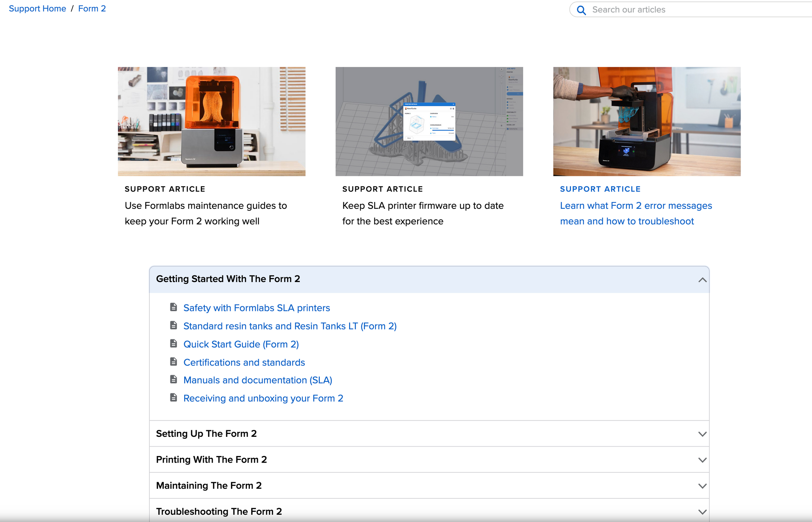
Task: Open the firmware update article thumbnail
Action: coord(429,121)
